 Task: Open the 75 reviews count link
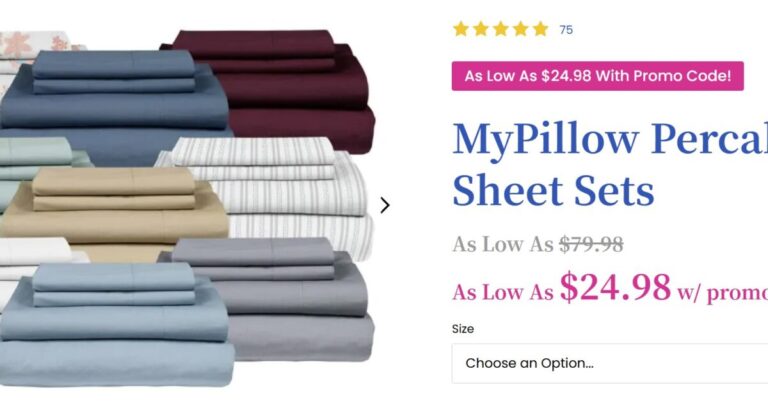(x=566, y=30)
